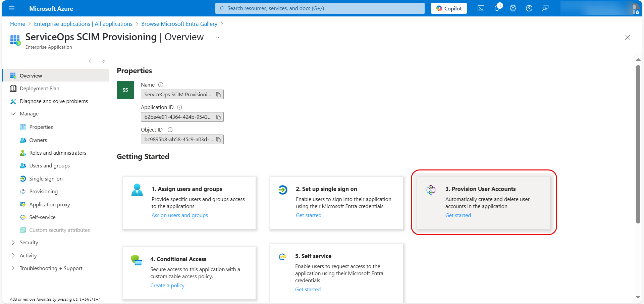Click the help question mark icon
Viewport: 644px width, 304px height.
(529, 8)
